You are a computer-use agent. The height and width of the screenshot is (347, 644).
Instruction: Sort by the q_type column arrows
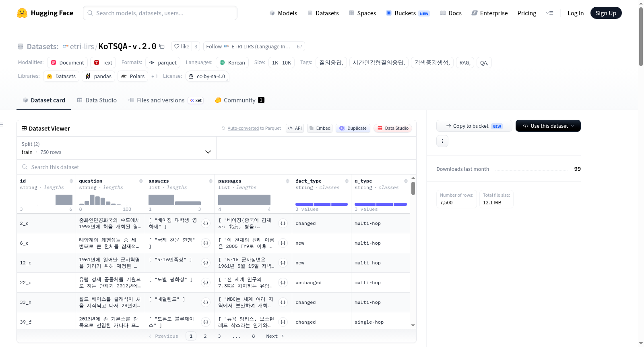tap(406, 181)
